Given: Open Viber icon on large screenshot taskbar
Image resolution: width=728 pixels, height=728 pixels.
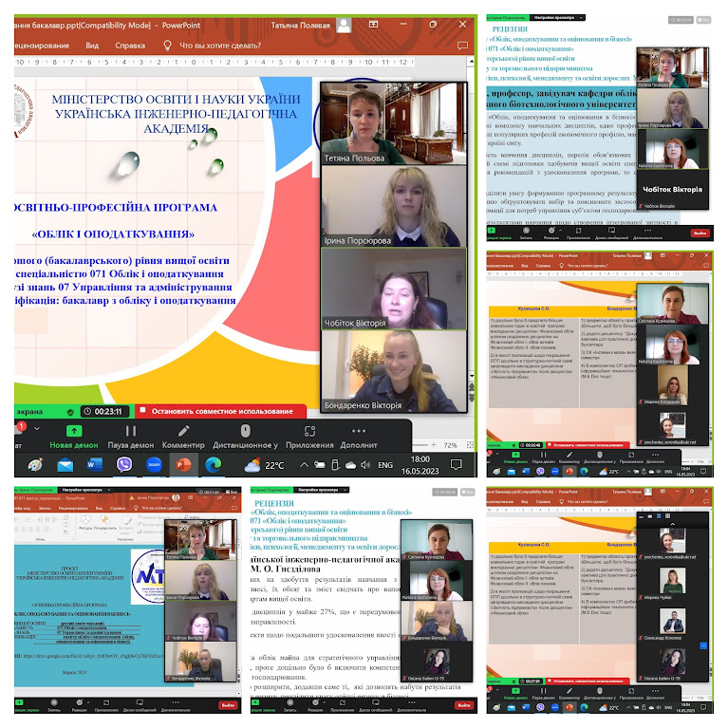Looking at the screenshot, I should pos(124,465).
